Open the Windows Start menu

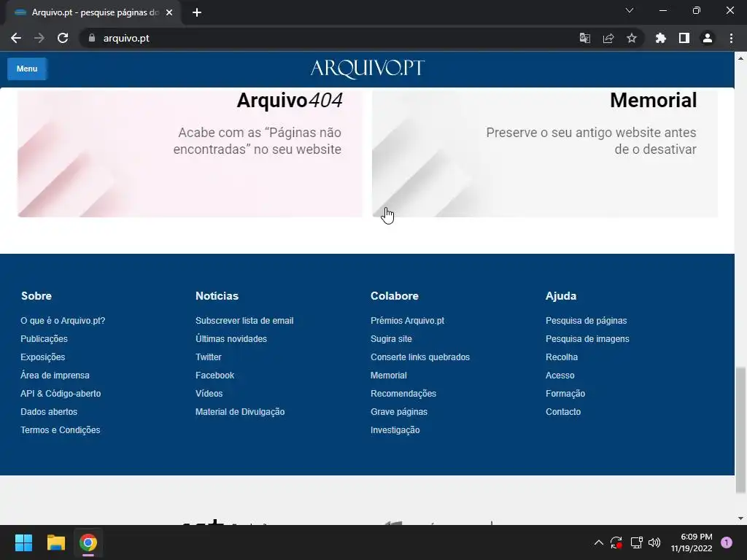[23, 542]
